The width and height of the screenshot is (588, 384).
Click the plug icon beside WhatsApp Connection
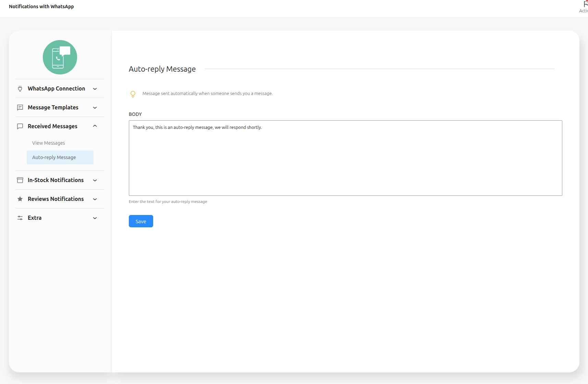click(20, 88)
